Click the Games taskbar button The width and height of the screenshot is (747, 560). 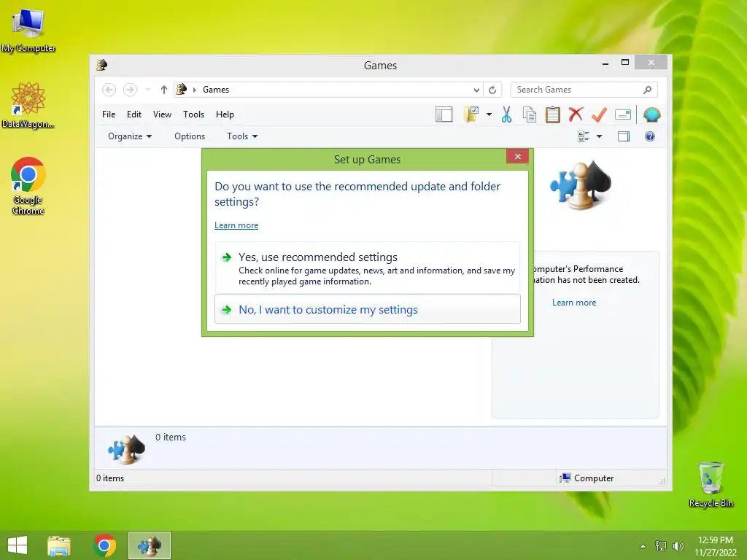(150, 545)
